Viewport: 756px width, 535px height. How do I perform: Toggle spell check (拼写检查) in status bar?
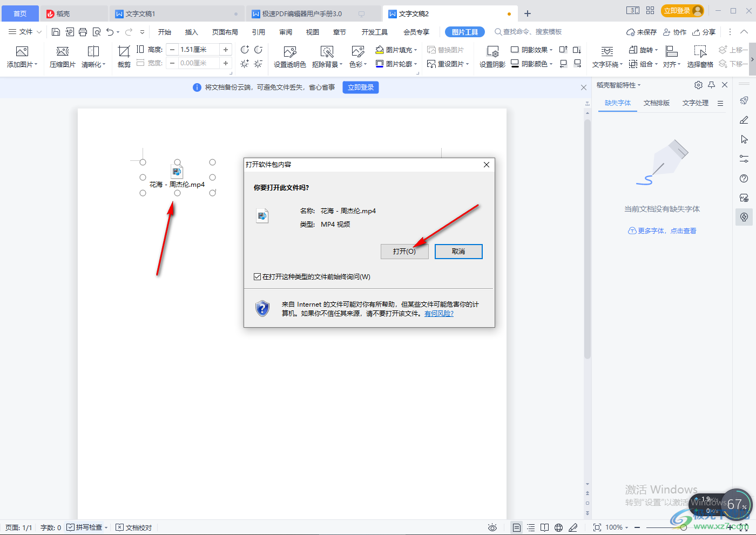(87, 527)
